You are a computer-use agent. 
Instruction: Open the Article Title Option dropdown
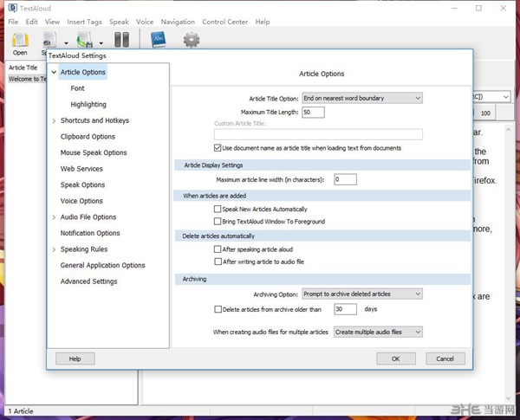click(361, 99)
